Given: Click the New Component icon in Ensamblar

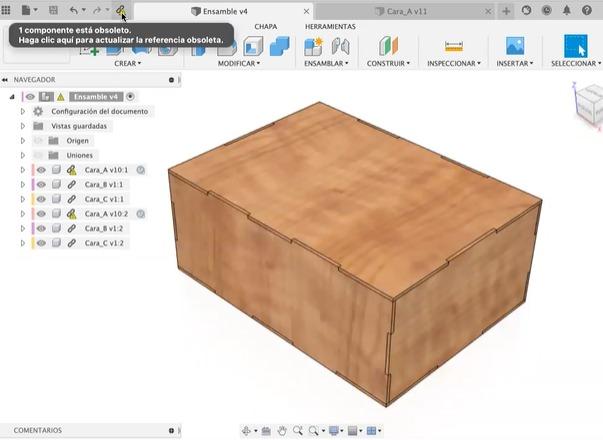Looking at the screenshot, I should pyautogui.click(x=313, y=46).
